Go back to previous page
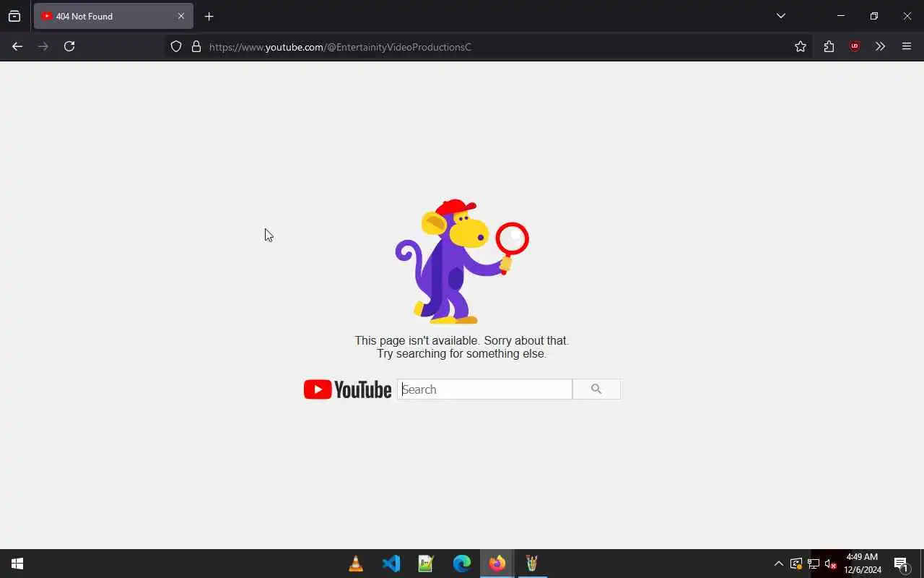This screenshot has height=578, width=924. click(17, 46)
